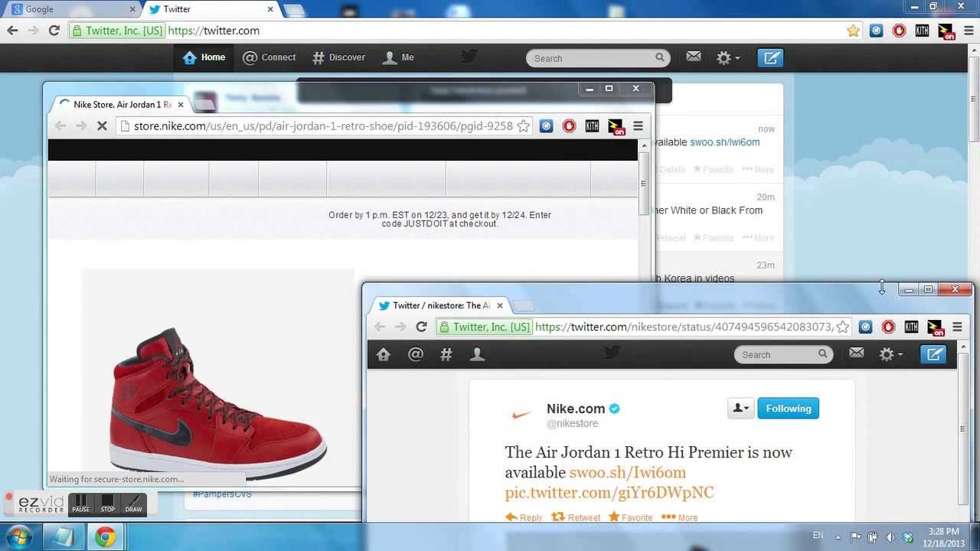The width and height of the screenshot is (980, 551).
Task: Open messages envelope in front Twitter window
Action: click(856, 353)
